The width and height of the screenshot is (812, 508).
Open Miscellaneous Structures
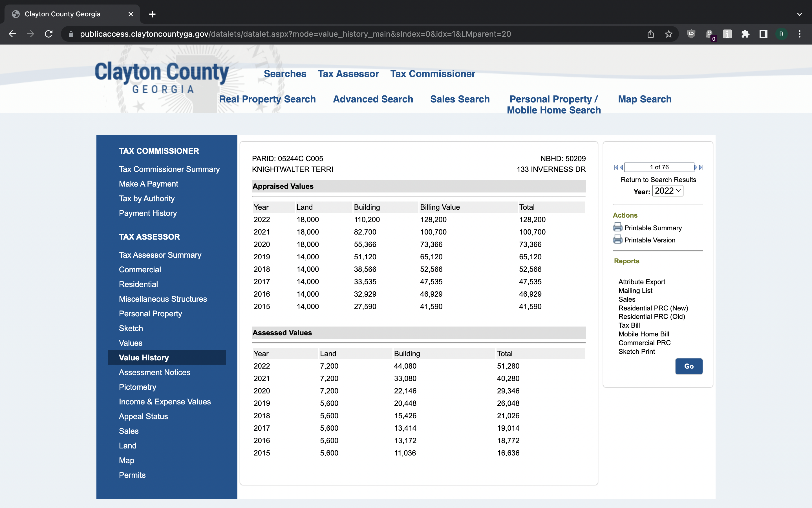click(163, 299)
